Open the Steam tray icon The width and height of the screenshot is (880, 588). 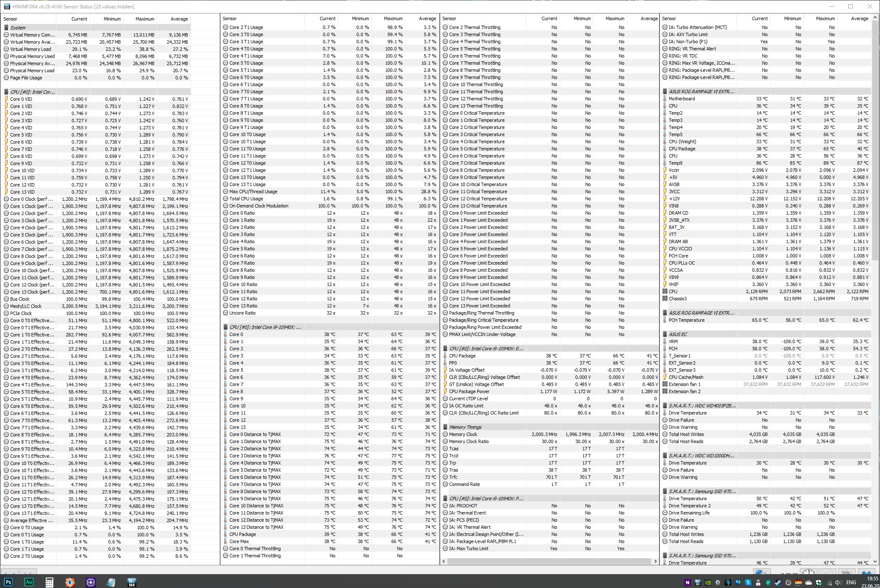[778, 583]
